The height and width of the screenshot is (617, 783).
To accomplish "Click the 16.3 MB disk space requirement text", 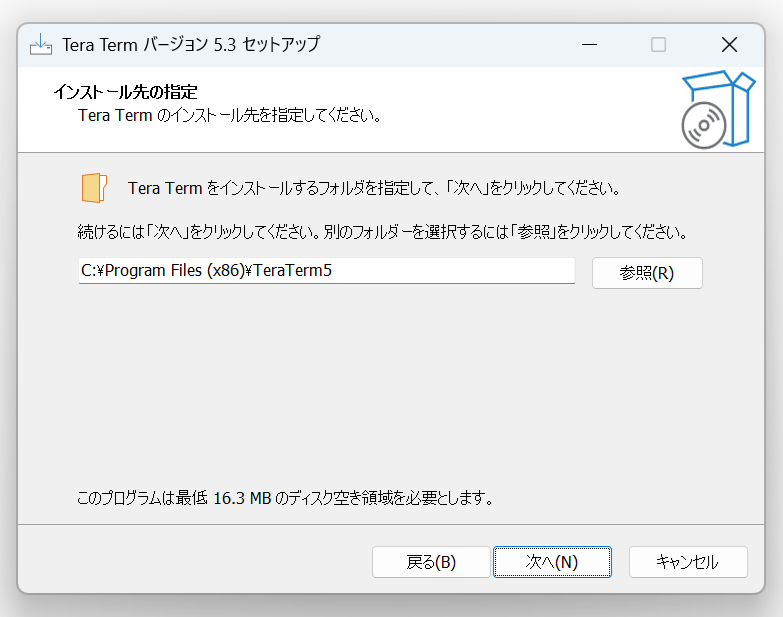I will coord(285,498).
